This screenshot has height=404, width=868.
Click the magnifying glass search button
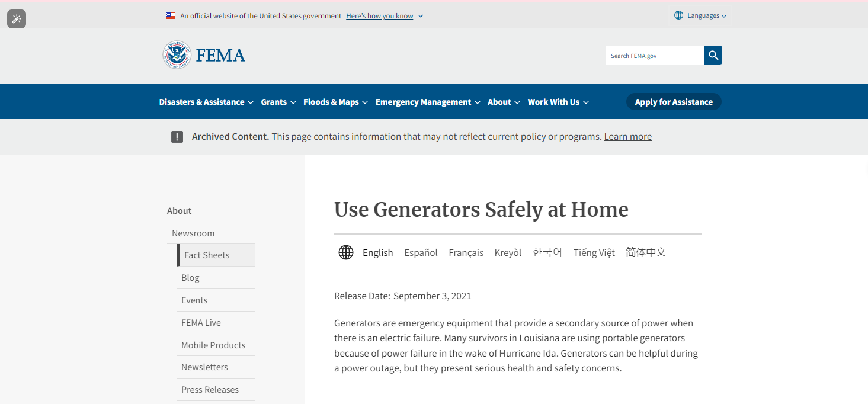click(x=713, y=55)
